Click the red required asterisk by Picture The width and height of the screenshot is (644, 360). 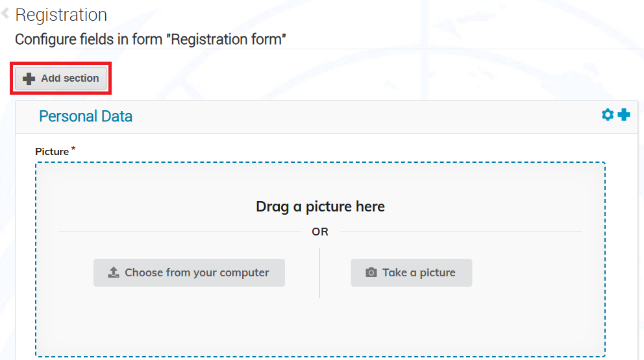73,148
